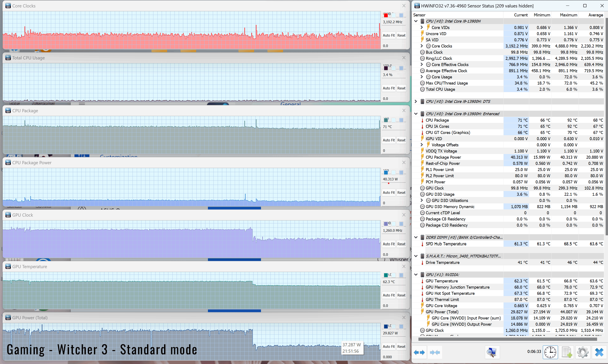This screenshot has width=608, height=364.
Task: Click Auto Fit in Total CPU Usage graph
Action: click(x=389, y=88)
